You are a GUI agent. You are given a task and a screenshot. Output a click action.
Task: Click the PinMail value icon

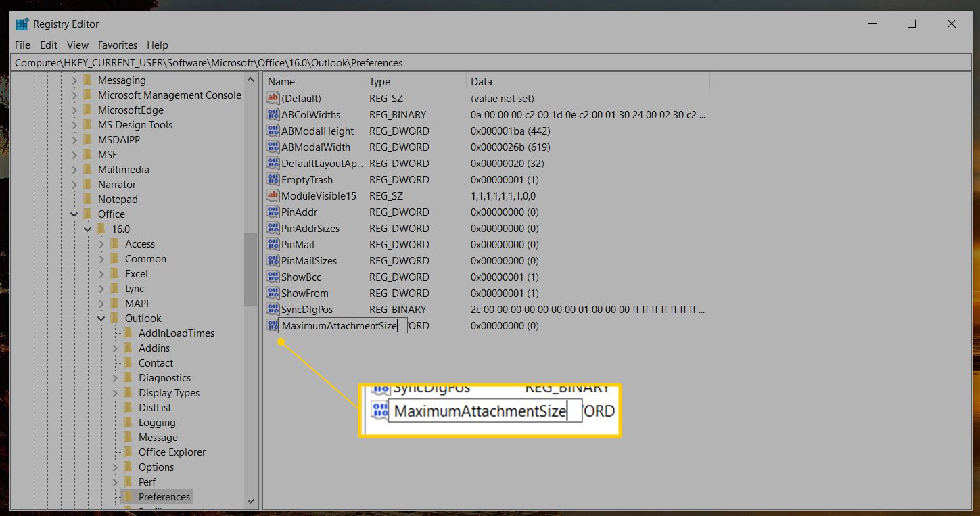coord(273,244)
